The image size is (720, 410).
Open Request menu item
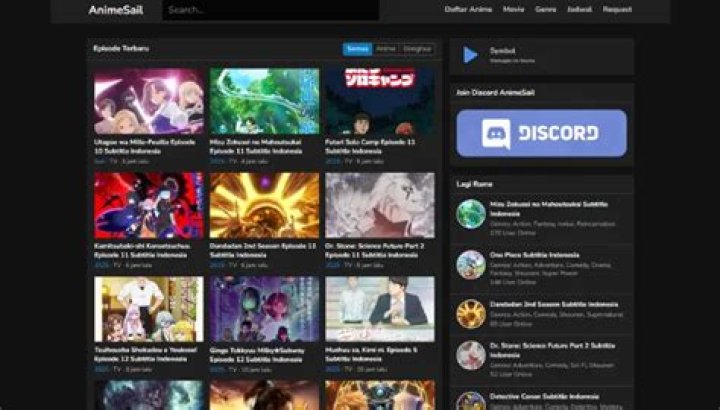[x=617, y=9]
